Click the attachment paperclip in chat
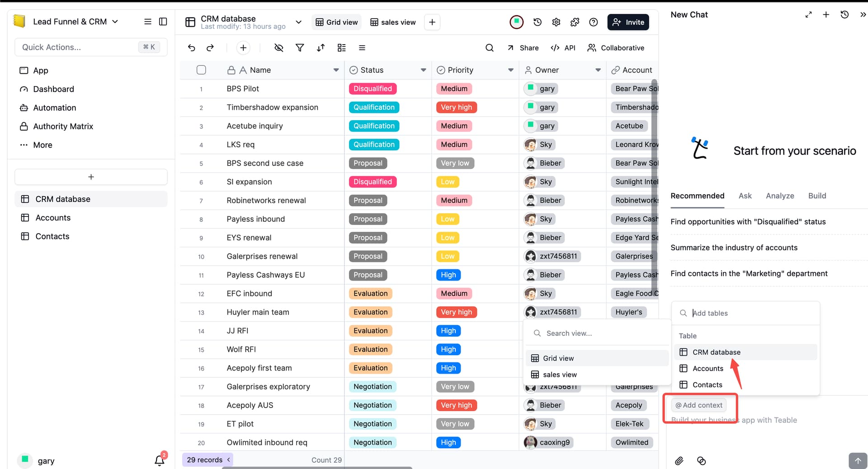 click(679, 461)
